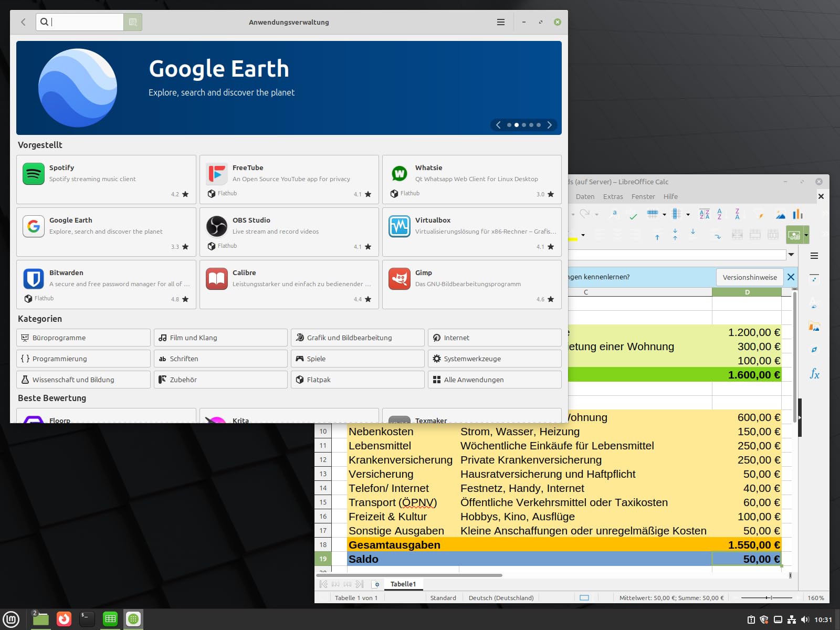Open the network icon in system tray
This screenshot has width=840, height=630.
coord(792,619)
